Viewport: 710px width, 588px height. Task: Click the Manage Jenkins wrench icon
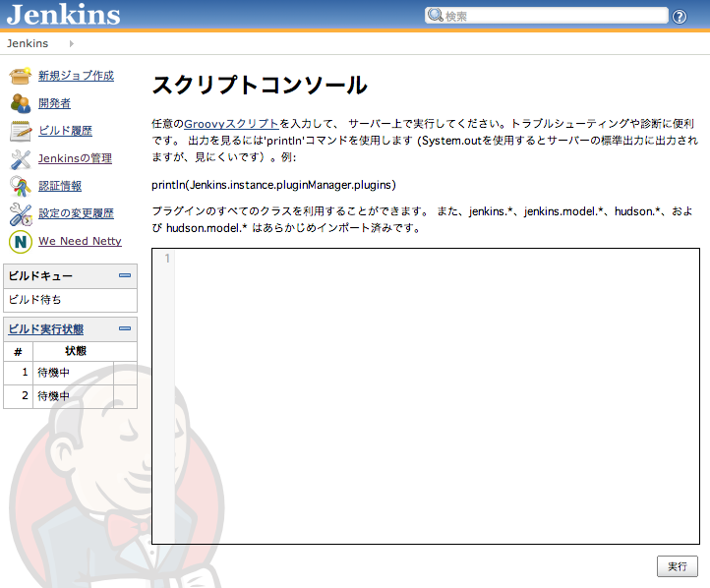pyautogui.click(x=21, y=159)
